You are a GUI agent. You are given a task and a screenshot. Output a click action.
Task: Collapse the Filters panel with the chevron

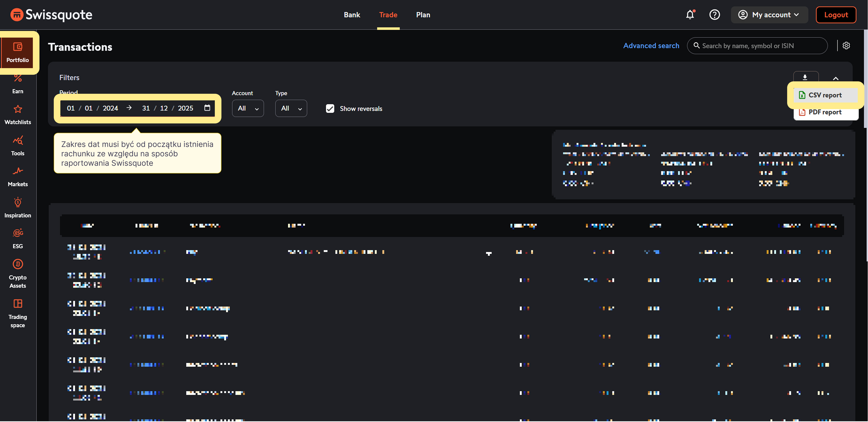pyautogui.click(x=836, y=78)
